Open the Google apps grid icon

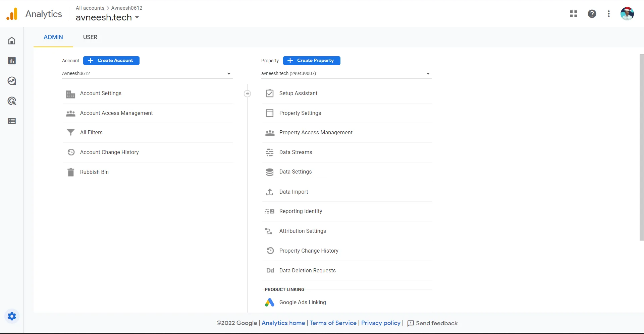click(574, 14)
